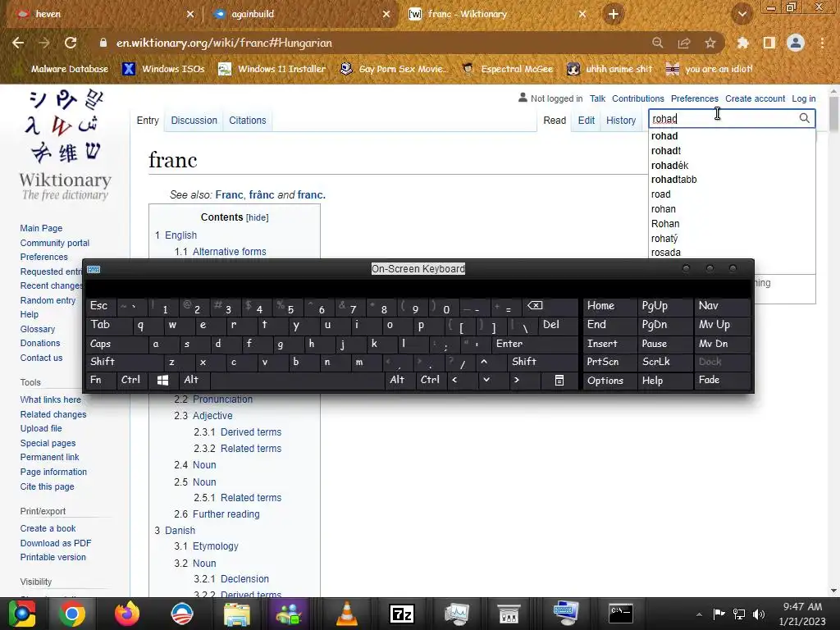
Task: Click the Options key on On-Screen Keyboard
Action: point(609,381)
